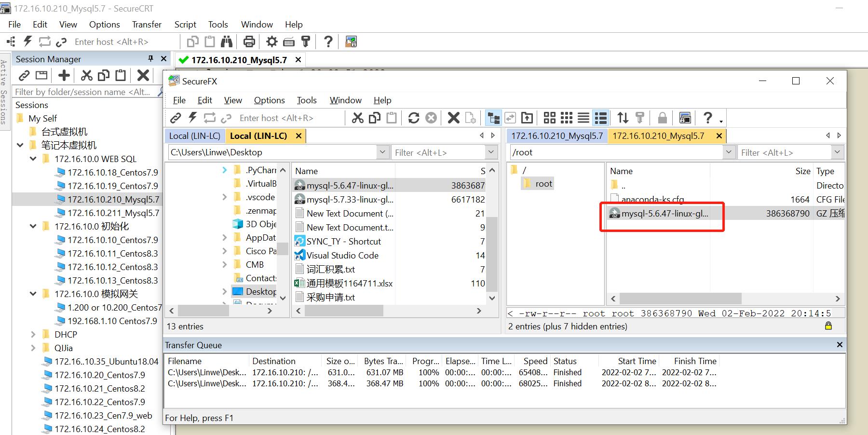Open remote filter dropdown arrow
This screenshot has height=435, width=868.
[x=838, y=152]
